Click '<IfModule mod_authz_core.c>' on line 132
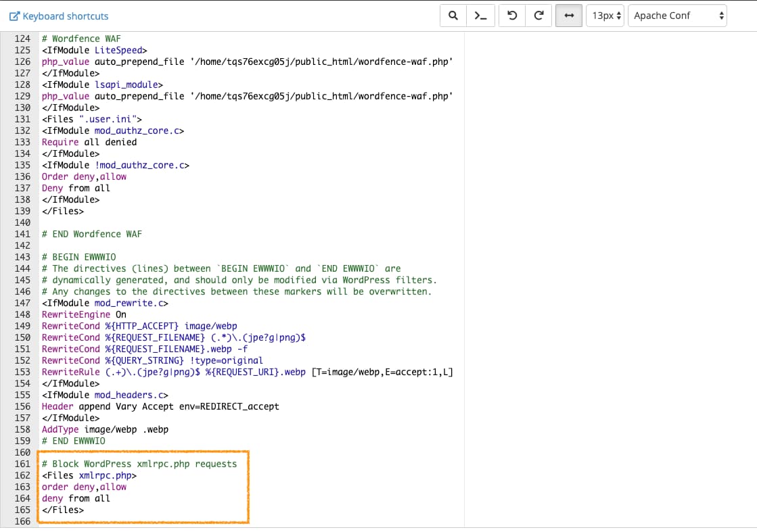This screenshot has width=757, height=532. [112, 130]
